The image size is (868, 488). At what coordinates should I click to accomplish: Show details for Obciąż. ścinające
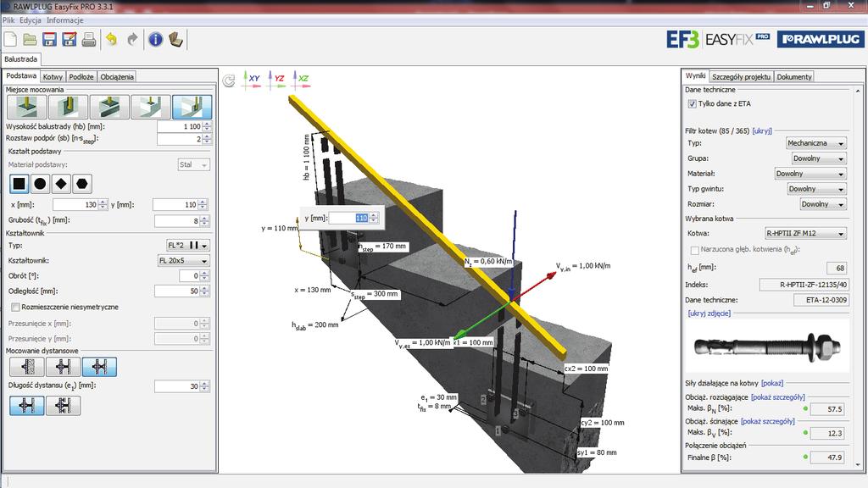(x=768, y=422)
